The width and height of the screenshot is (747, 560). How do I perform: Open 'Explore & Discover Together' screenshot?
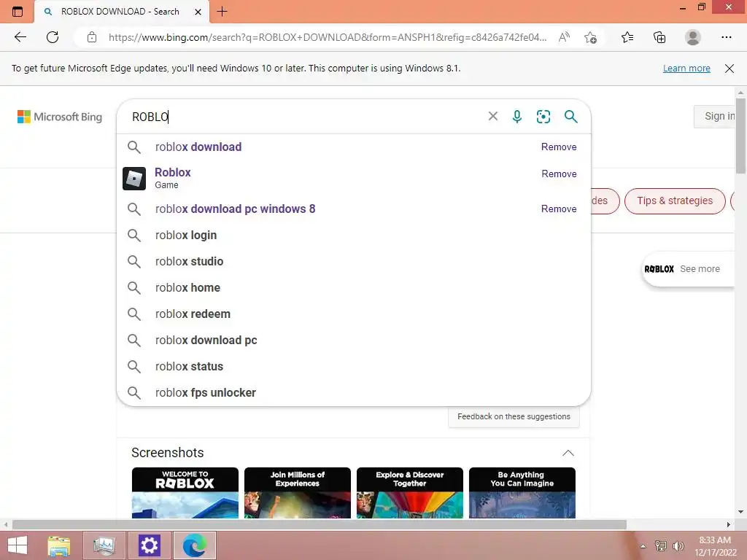[x=410, y=493]
